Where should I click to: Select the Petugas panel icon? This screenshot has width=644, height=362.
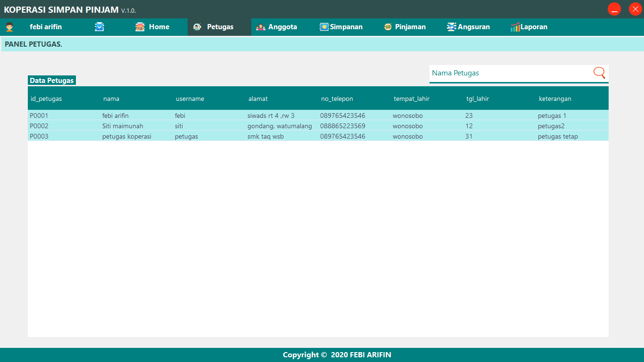coord(197,27)
